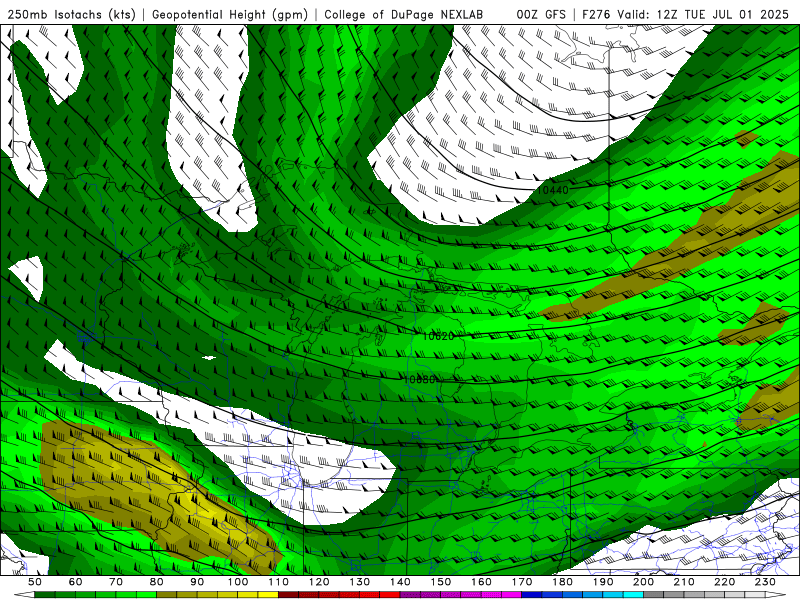The height and width of the screenshot is (600, 800).
Task: Click the 210 value on the color scale
Action: click(684, 582)
